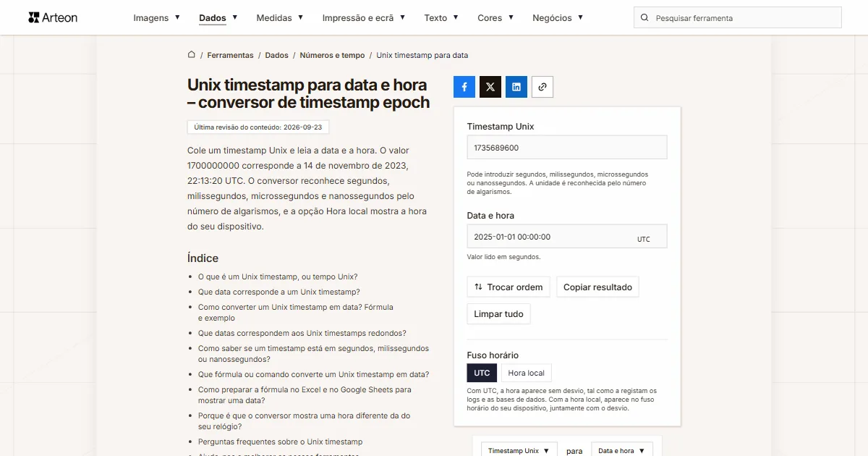Focus the Pesquisar ferramenta search box

point(738,17)
